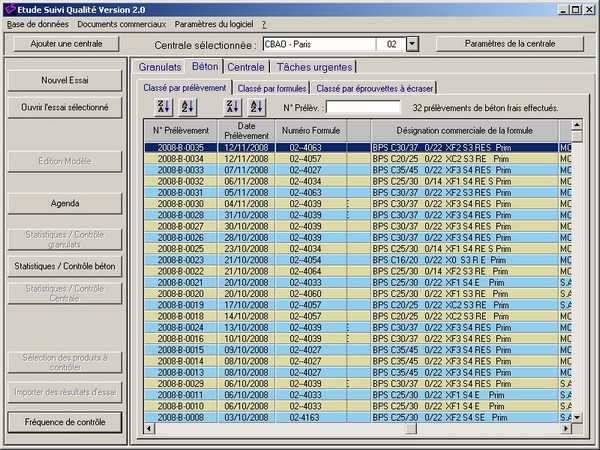Open the Base de données menu
600x450 pixels.
(37, 23)
